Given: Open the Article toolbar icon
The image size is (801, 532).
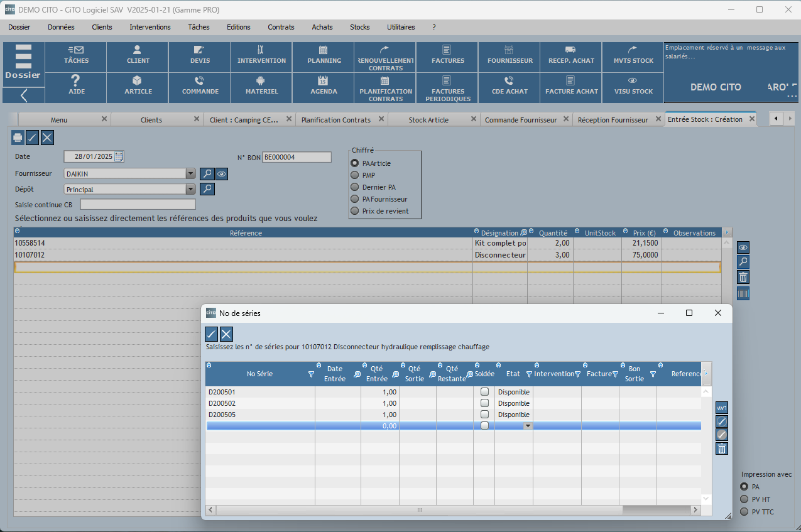Looking at the screenshot, I should click(x=138, y=88).
